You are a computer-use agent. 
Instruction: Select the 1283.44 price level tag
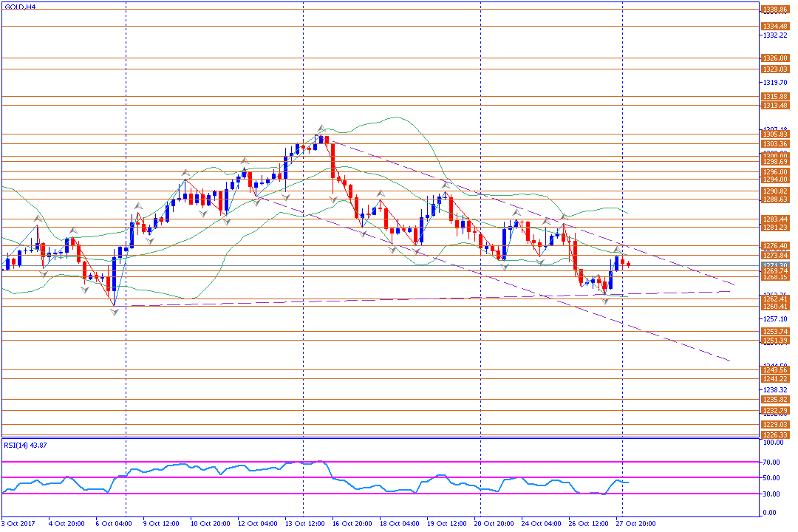775,219
